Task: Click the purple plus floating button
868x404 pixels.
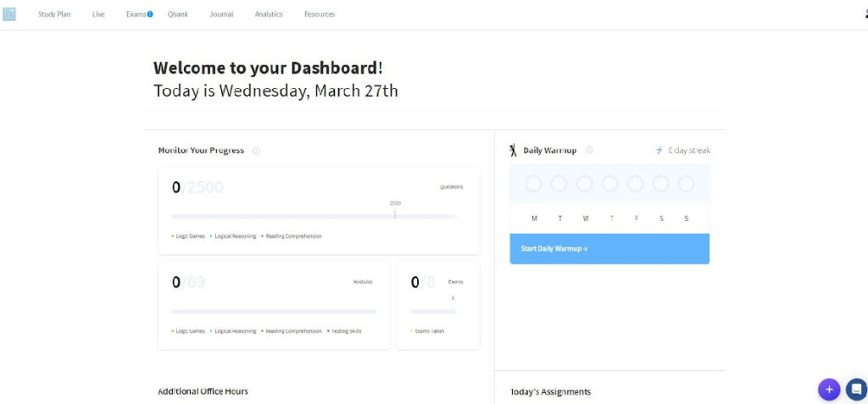Action: [x=829, y=390]
